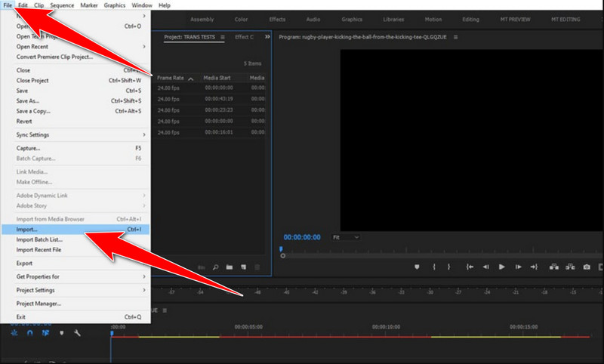This screenshot has height=364, width=604.
Task: Select the Project: TRANS TESTS panel tab
Action: point(190,37)
